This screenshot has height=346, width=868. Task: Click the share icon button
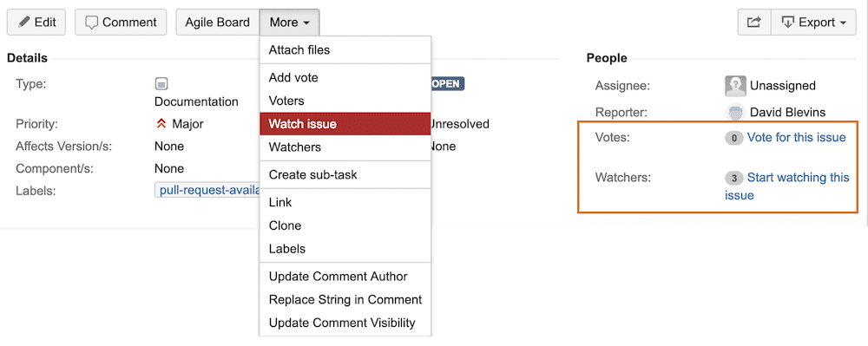tap(754, 23)
